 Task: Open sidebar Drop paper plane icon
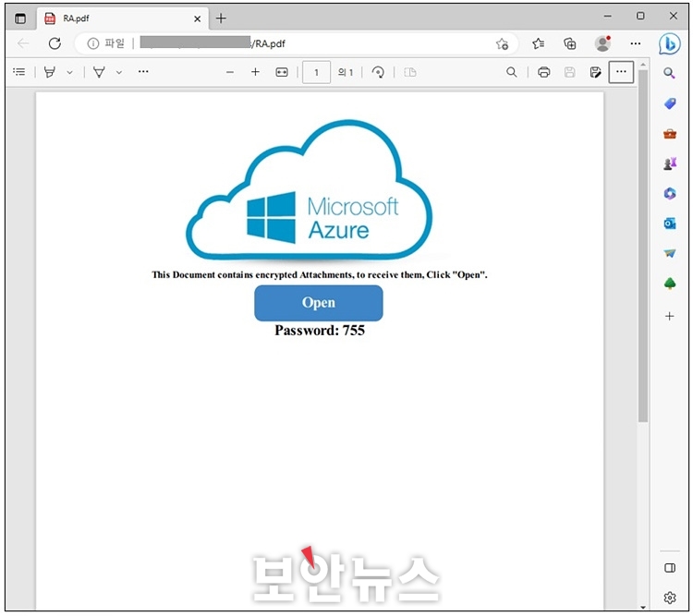(670, 253)
